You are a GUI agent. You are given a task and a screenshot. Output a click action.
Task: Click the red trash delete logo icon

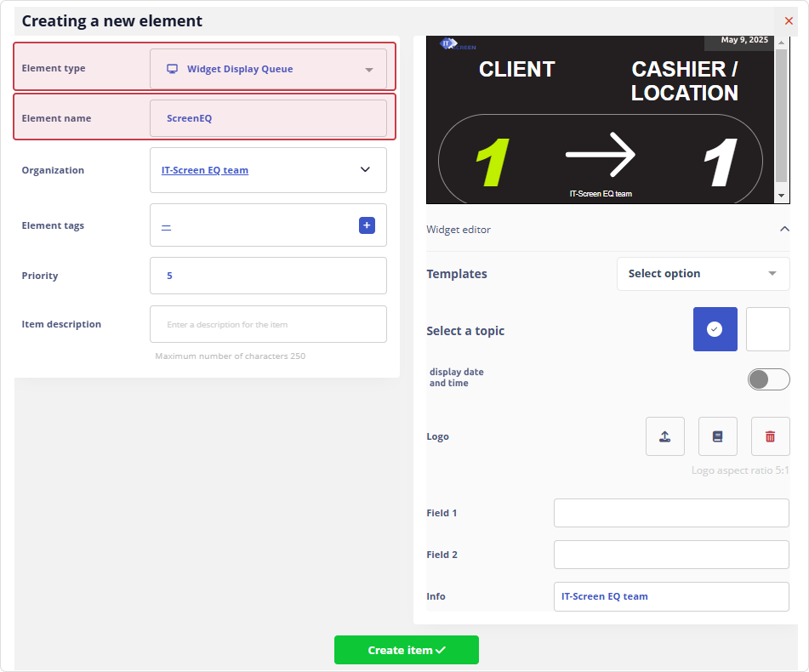(x=770, y=436)
